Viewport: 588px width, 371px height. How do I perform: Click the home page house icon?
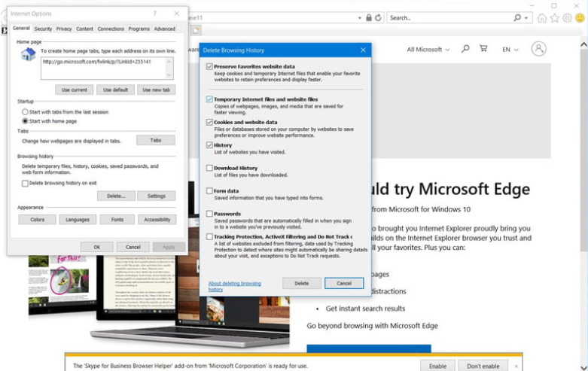click(x=28, y=55)
